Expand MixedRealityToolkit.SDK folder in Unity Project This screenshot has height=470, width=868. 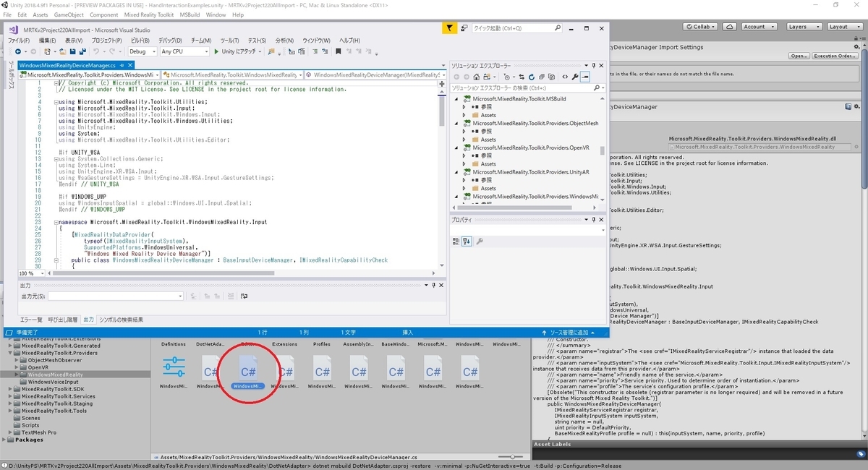[10, 389]
